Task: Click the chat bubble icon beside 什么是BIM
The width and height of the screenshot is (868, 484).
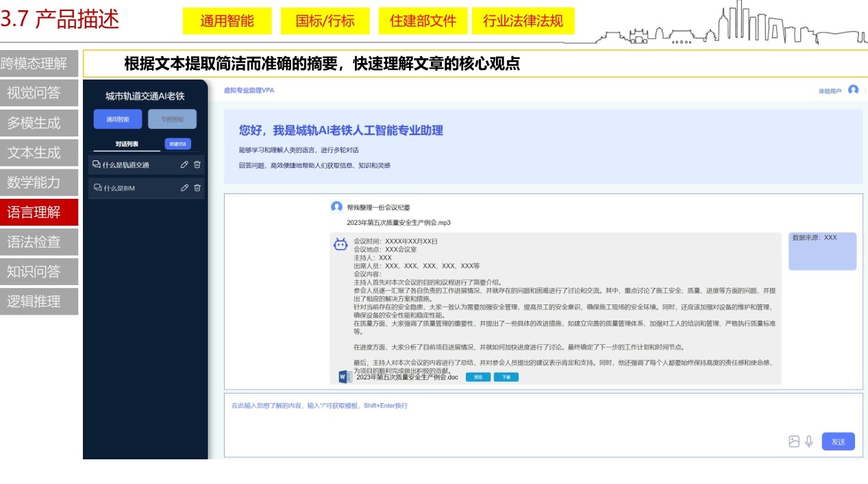Action: [98, 188]
